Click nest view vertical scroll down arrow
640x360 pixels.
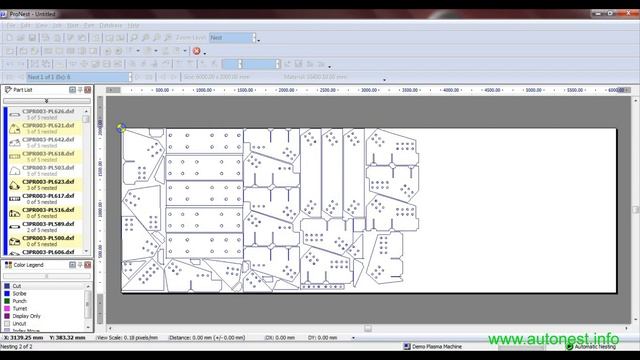click(636, 320)
